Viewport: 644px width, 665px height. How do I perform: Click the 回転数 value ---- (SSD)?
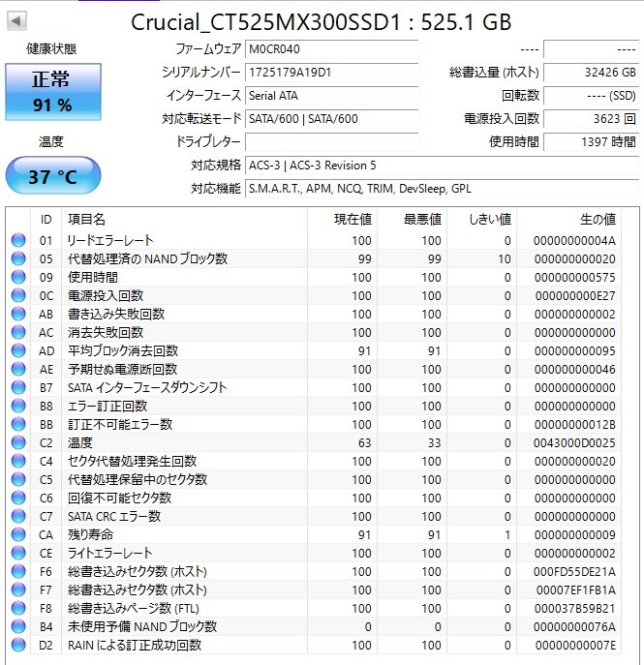[592, 96]
